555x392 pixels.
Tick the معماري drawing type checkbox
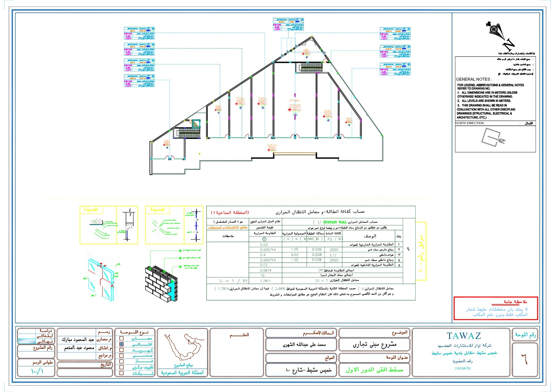[121, 339]
